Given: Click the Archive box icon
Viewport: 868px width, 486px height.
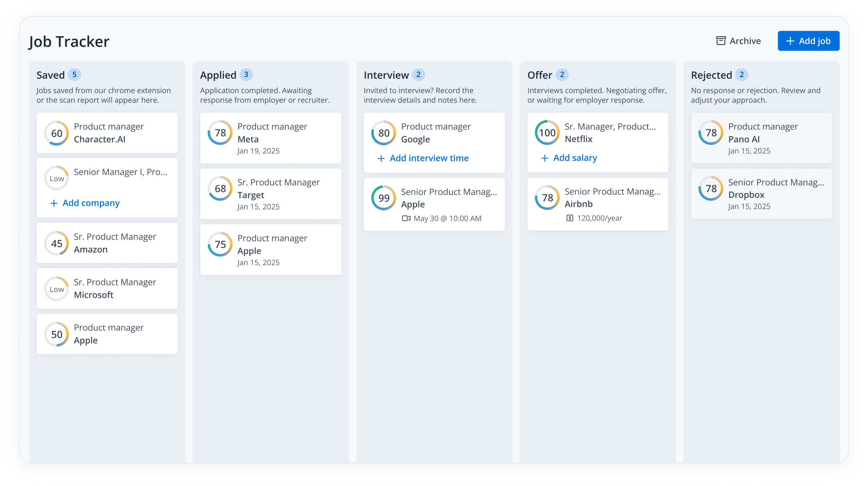Looking at the screenshot, I should point(721,41).
